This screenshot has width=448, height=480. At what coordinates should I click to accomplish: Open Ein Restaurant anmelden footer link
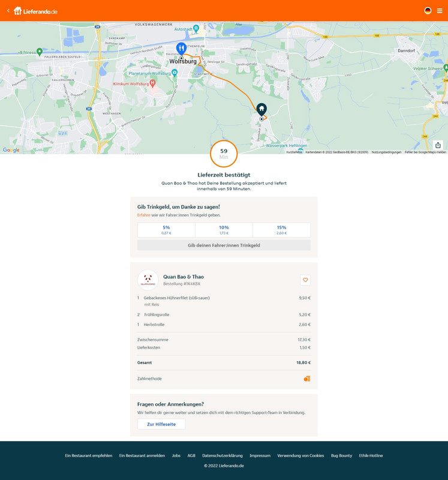click(142, 455)
